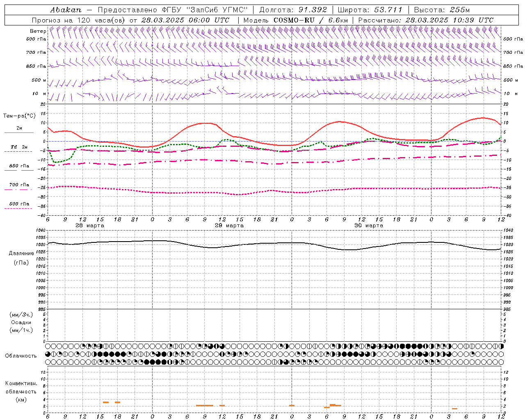The height and width of the screenshot is (420, 525).
Task: Click the "Облачность" cloud cover label
Action: [x=21, y=356]
